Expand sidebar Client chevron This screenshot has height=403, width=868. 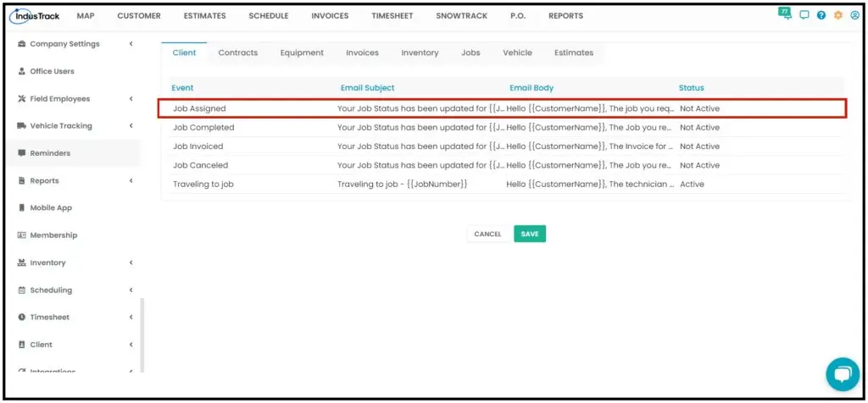131,345
